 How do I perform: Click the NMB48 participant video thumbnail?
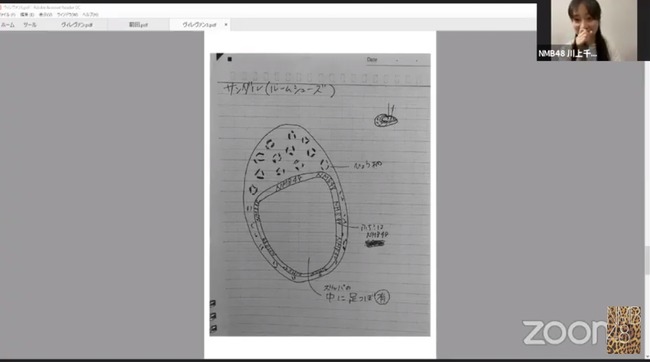pyautogui.click(x=593, y=30)
